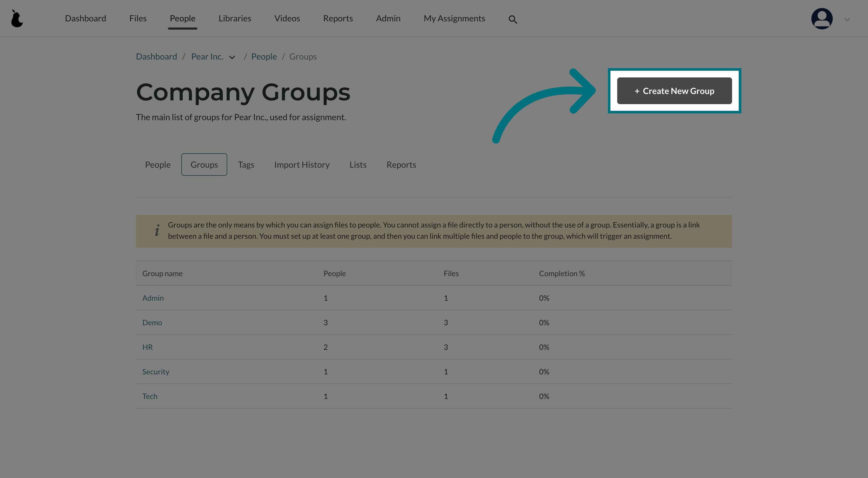Click the Files navigation menu item
Screen dimensions: 868x478
click(x=138, y=18)
